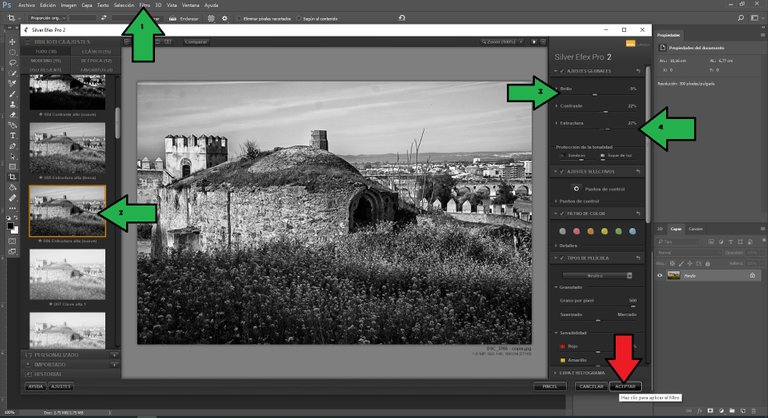Viewport: 768px width, 418px height.
Task: Reset Ajustes Selectivos section with its arrow
Action: point(638,172)
